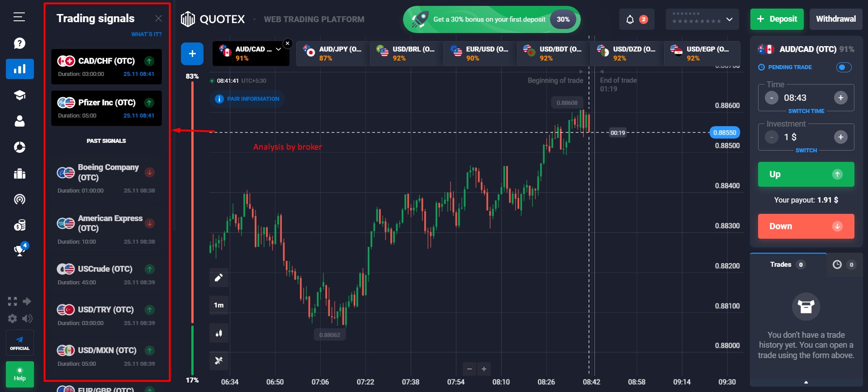The width and height of the screenshot is (868, 392).
Task: Click the green Deposit button
Action: [777, 19]
